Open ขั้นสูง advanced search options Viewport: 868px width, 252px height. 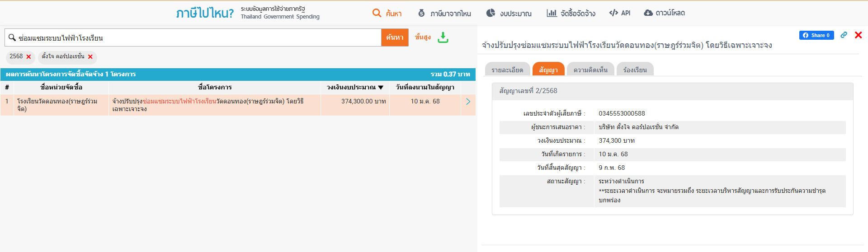(x=423, y=37)
